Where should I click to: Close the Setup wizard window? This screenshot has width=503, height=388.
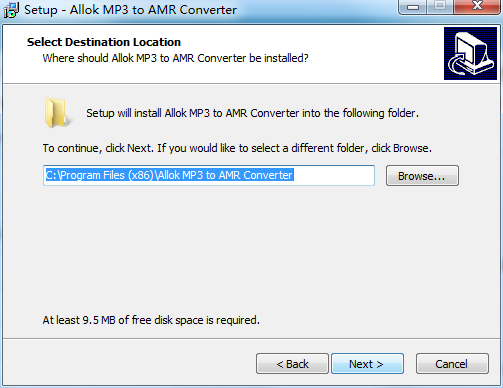[x=477, y=6]
